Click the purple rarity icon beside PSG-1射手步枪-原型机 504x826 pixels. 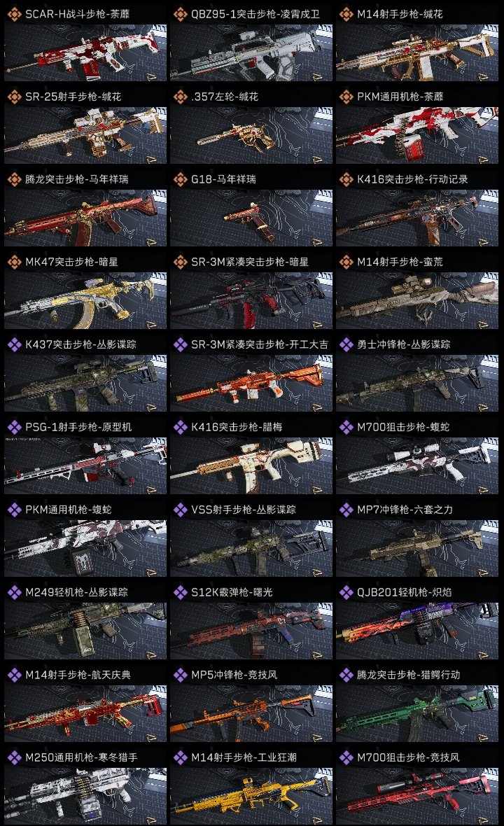[14, 427]
